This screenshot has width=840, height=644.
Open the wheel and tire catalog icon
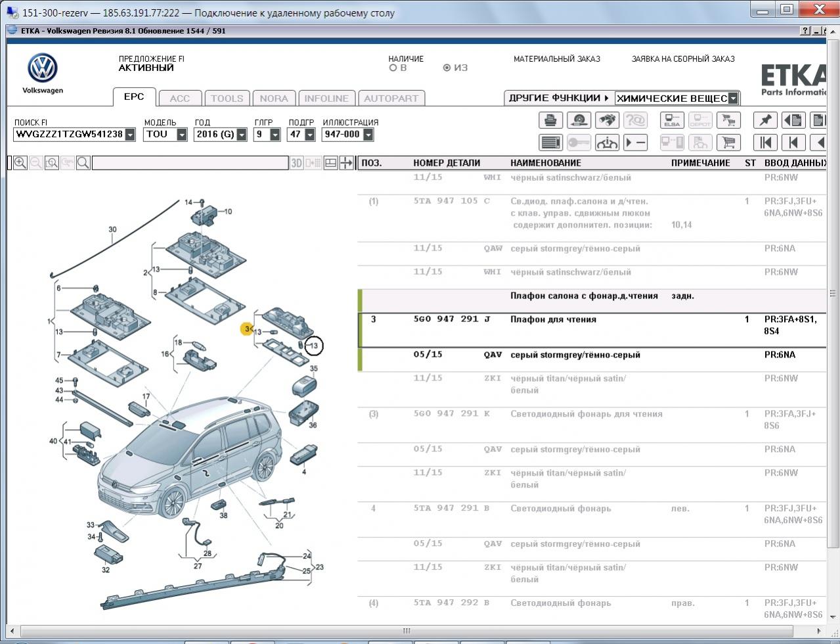pos(579,120)
